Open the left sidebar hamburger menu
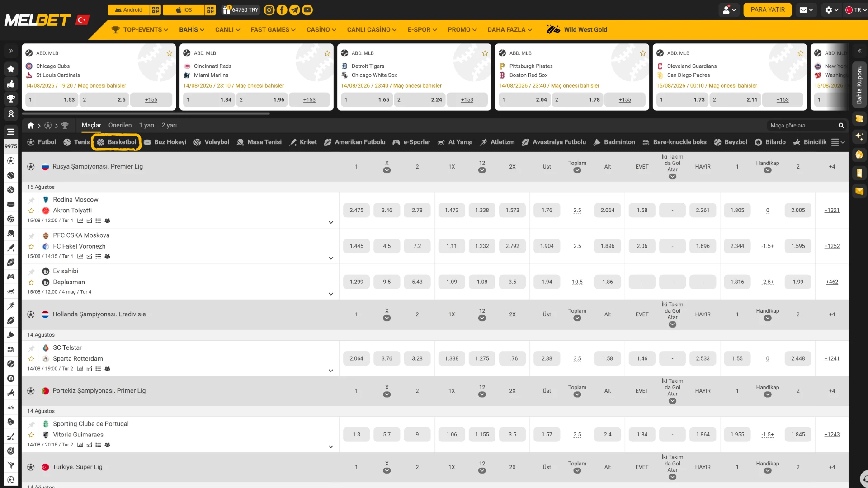This screenshot has width=868, height=488. 11,132
